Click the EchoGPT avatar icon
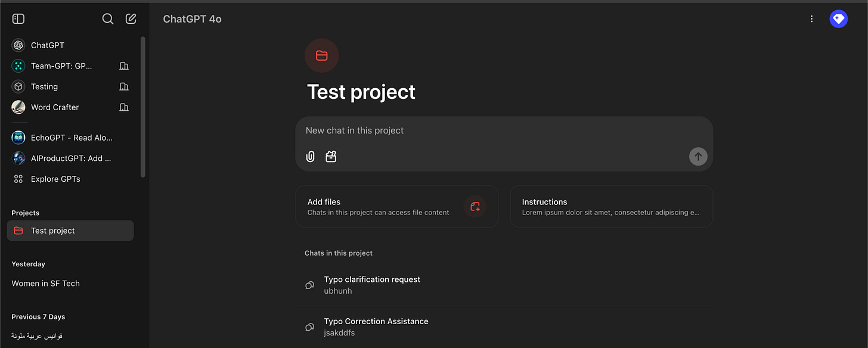This screenshot has width=868, height=348. click(x=18, y=138)
